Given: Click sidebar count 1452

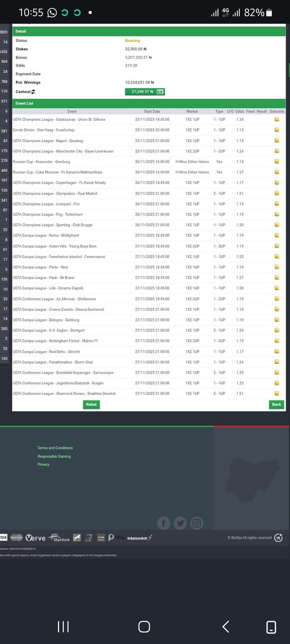Looking at the screenshot, I should [x=4, y=52].
